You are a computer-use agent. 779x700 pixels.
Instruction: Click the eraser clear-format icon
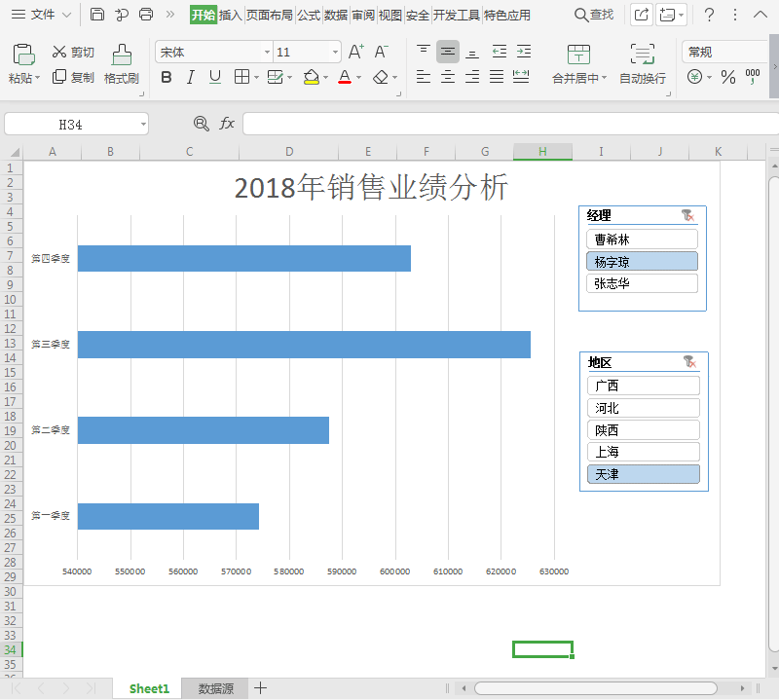coord(381,77)
